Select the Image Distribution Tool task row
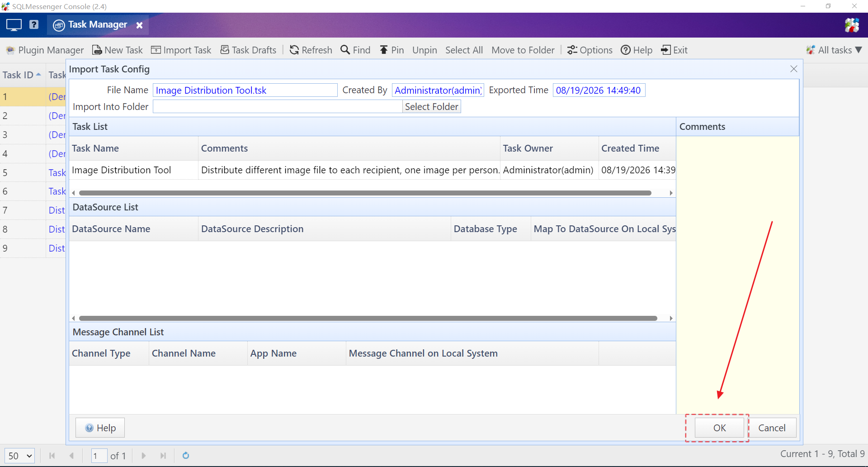 [x=373, y=170]
